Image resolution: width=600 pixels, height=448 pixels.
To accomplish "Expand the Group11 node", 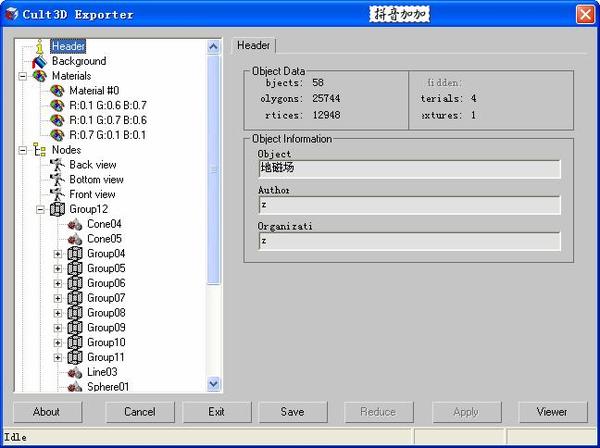I will [58, 358].
